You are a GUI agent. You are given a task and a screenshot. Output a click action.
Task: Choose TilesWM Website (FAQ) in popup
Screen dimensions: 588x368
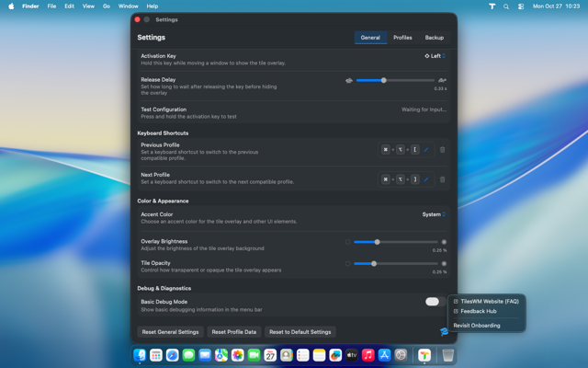(x=486, y=302)
